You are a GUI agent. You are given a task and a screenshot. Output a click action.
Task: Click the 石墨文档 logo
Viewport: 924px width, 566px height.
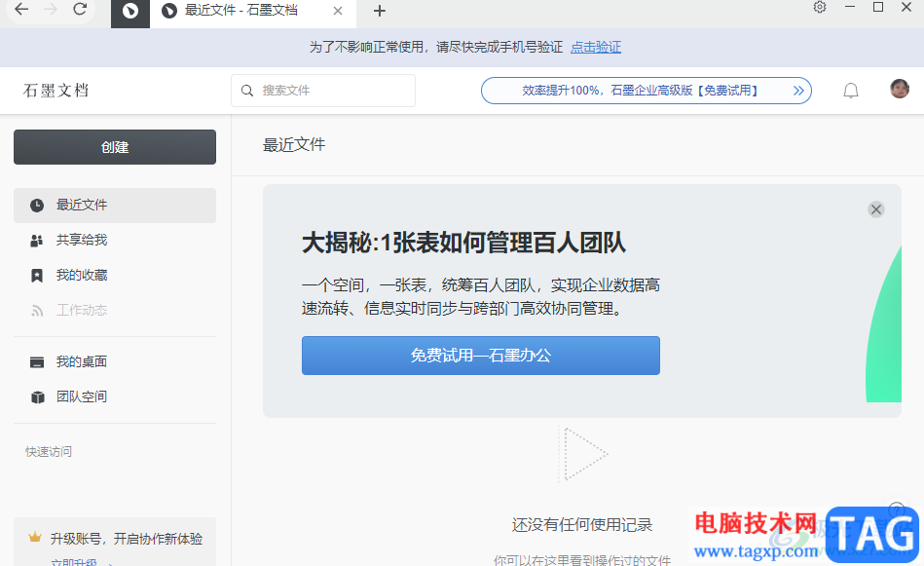tap(55, 91)
